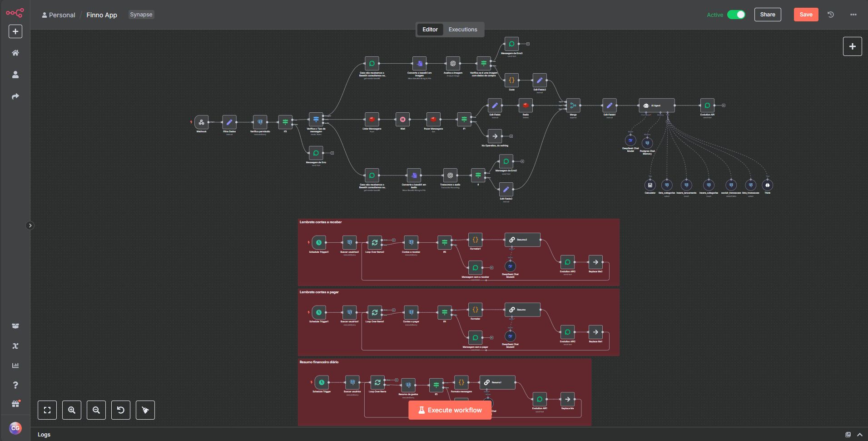Open the three-dot workflow options menu

pyautogui.click(x=853, y=15)
